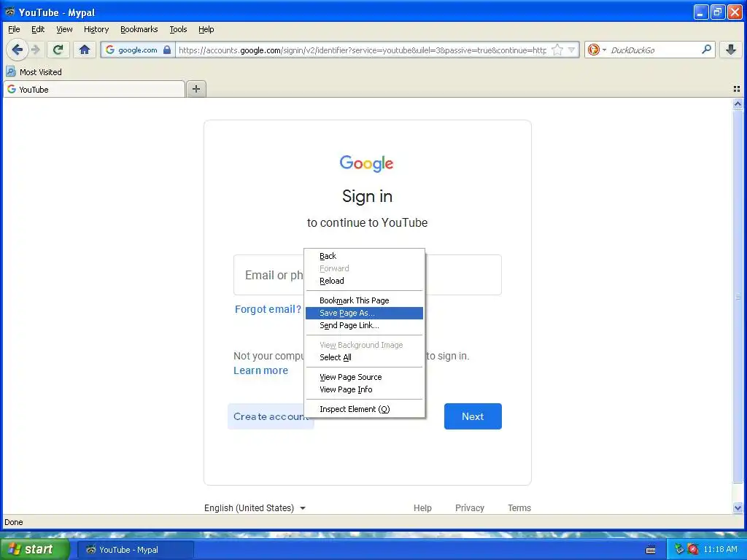Click the red shield security tray icon

tap(693, 549)
